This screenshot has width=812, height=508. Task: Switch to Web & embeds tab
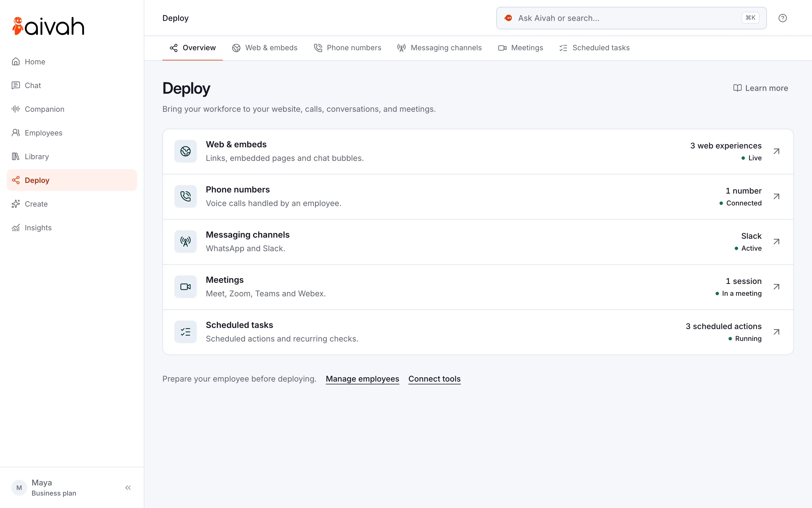(265, 48)
